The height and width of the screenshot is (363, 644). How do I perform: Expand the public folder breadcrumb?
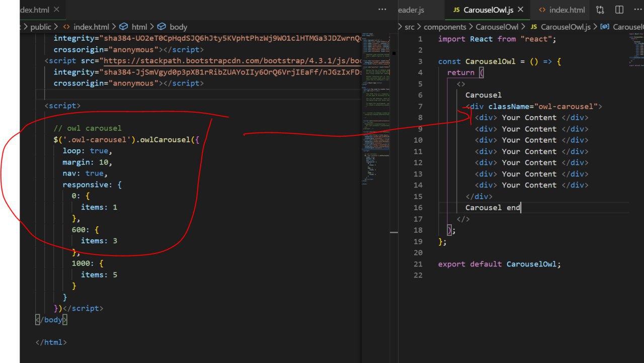41,27
